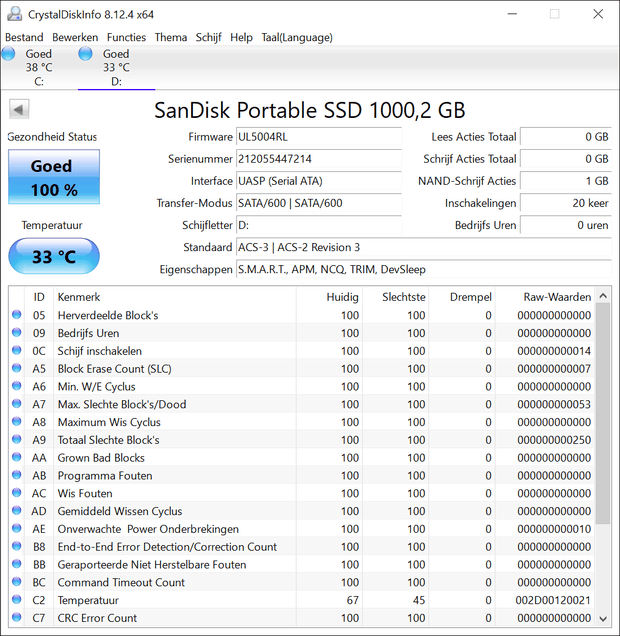The height and width of the screenshot is (636, 620).
Task: Click the status dot for attribute 05
Action: click(17, 314)
